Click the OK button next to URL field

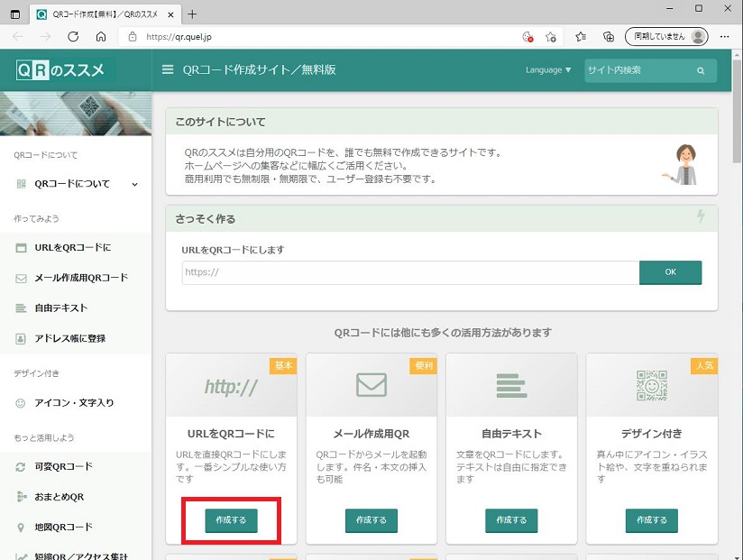pyautogui.click(x=670, y=272)
